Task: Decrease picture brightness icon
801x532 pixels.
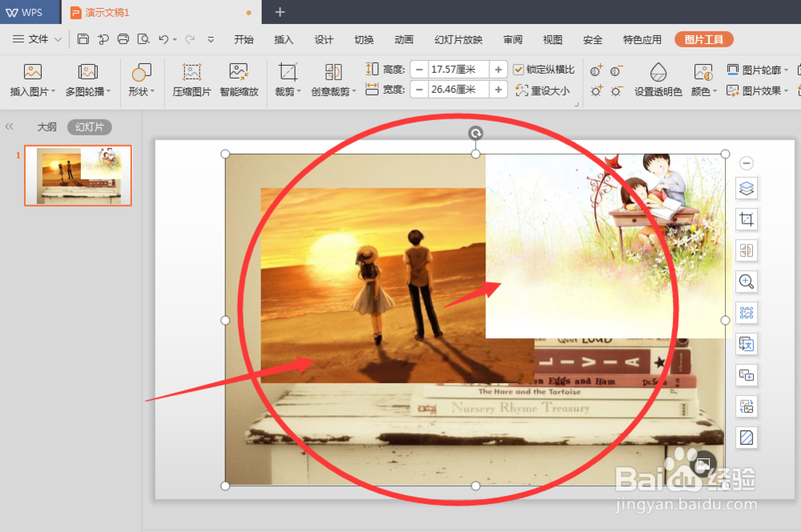Action: [617, 91]
